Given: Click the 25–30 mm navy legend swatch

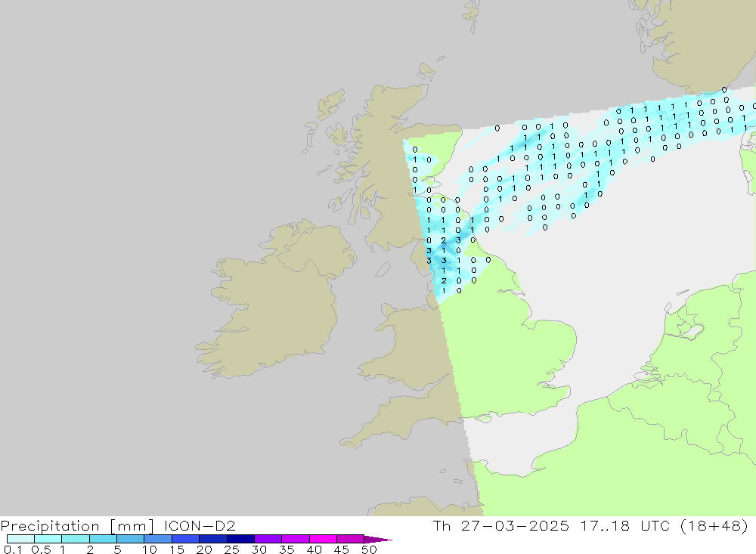Looking at the screenshot, I should click(x=240, y=539).
